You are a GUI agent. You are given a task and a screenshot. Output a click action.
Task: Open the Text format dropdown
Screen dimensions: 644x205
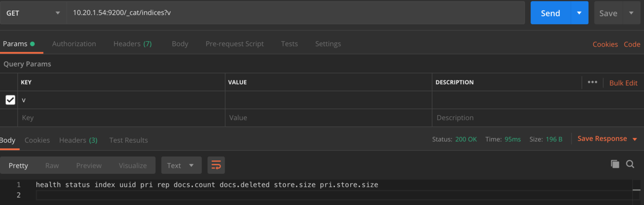[181, 165]
